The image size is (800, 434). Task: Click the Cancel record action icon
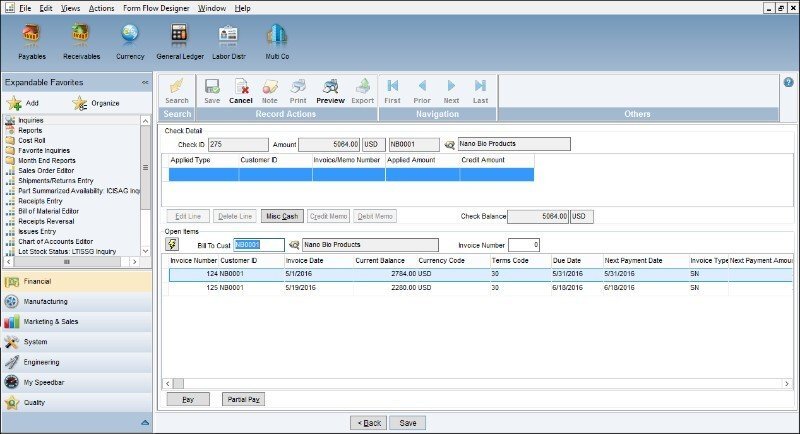241,90
